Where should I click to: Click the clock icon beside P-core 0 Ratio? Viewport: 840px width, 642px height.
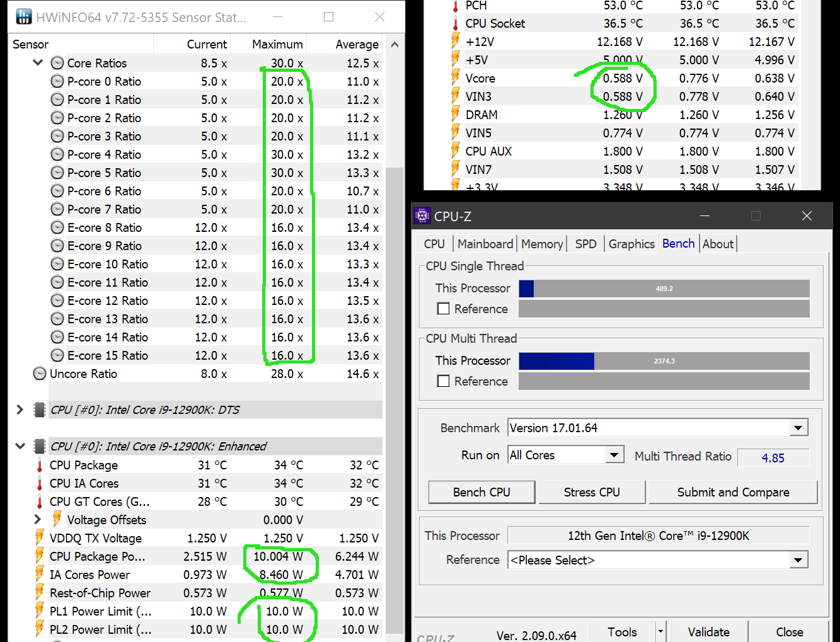point(57,81)
